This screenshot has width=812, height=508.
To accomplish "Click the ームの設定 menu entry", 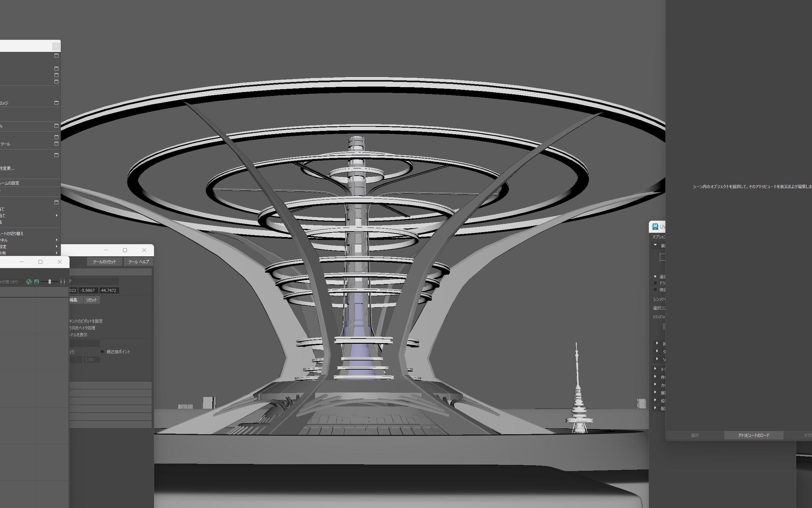I will 10,183.
